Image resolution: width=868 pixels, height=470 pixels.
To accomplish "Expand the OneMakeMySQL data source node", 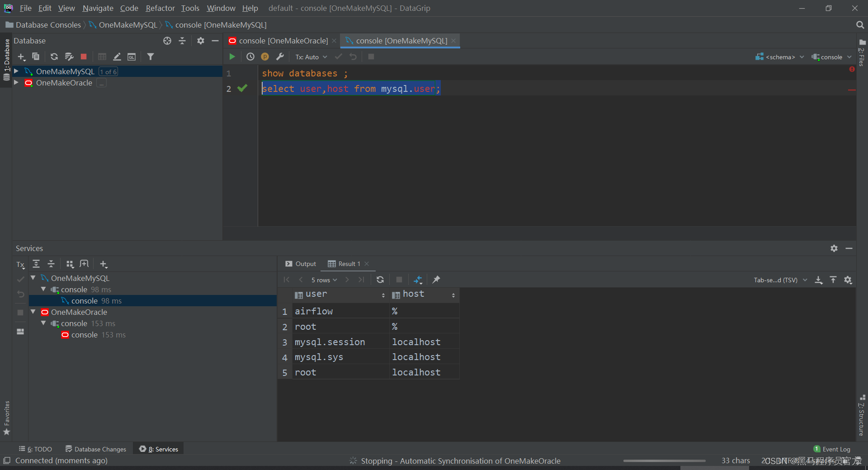I will (16, 71).
